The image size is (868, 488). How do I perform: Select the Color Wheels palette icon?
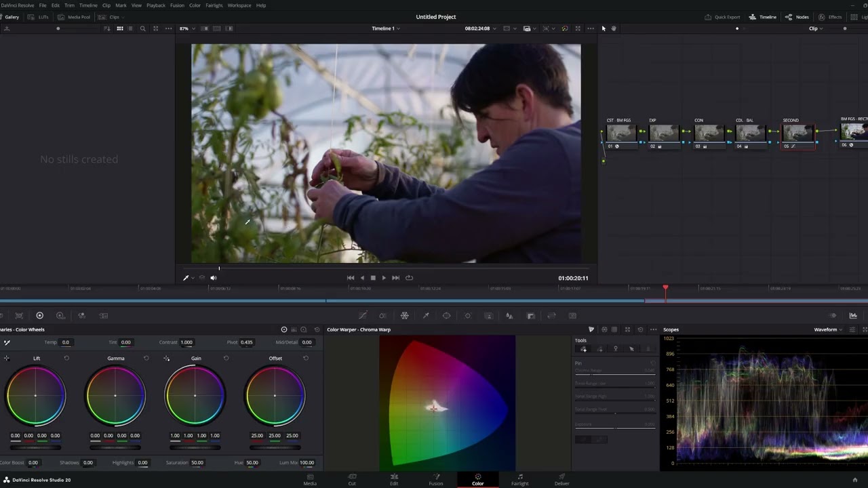pyautogui.click(x=39, y=315)
